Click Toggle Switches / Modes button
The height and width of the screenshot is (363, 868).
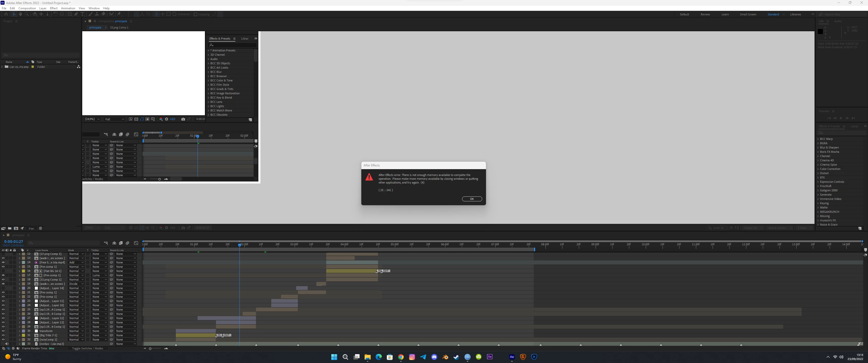(87, 349)
